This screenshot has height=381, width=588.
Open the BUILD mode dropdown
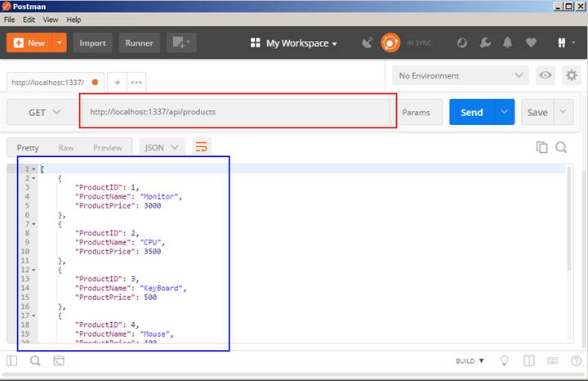coord(470,361)
